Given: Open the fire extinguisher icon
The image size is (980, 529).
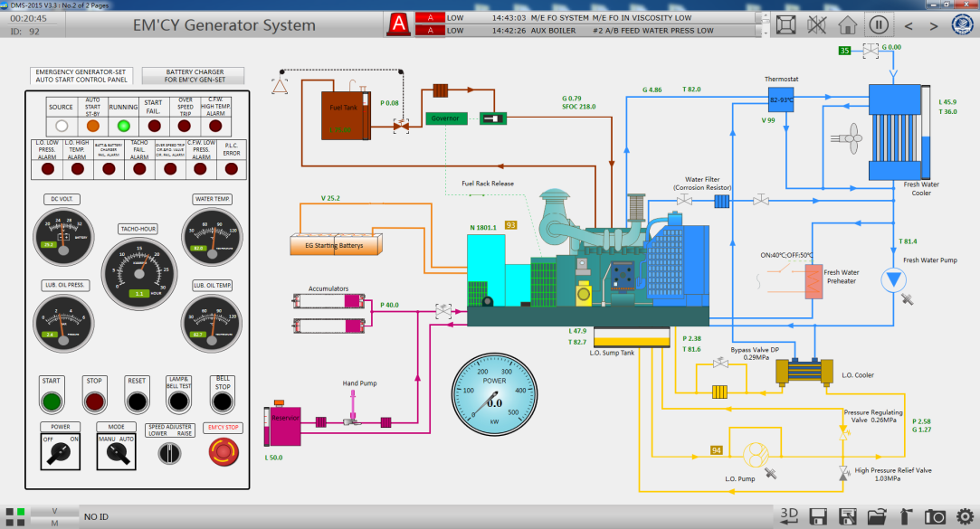Looking at the screenshot, I should [x=906, y=515].
